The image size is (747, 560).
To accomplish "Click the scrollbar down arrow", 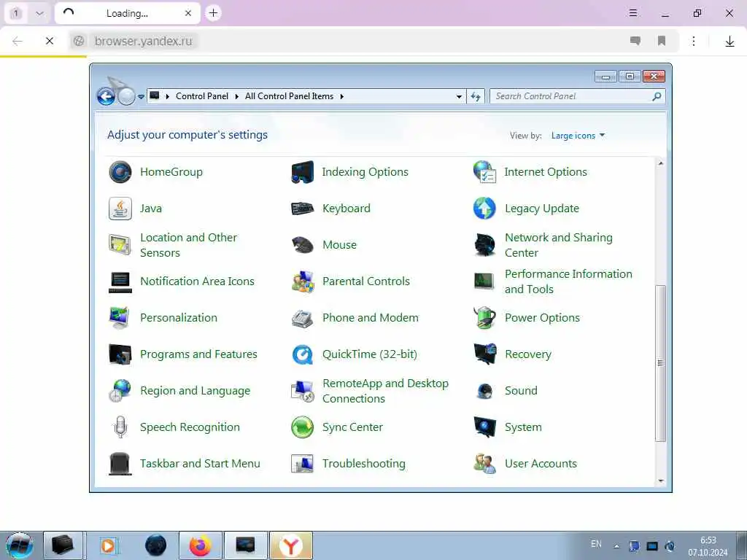I will coord(661,481).
